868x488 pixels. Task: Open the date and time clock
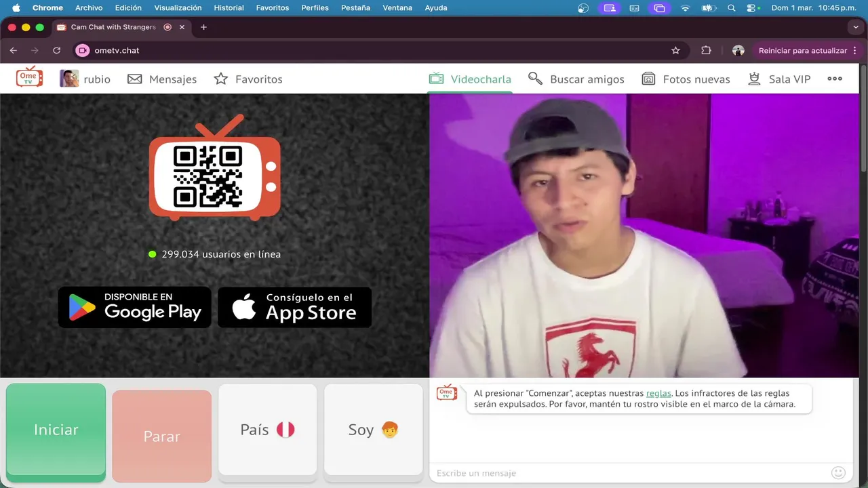pos(814,8)
